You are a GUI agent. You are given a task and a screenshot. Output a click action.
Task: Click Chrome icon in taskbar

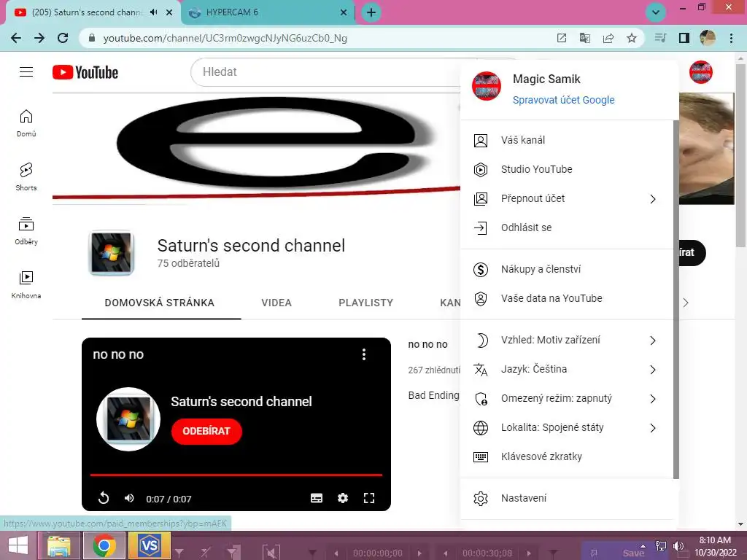point(104,545)
